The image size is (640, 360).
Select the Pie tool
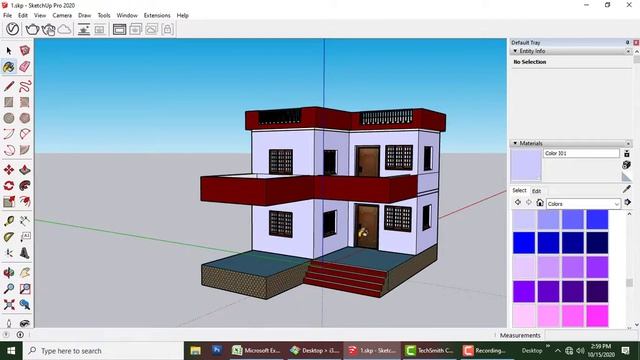(x=25, y=150)
